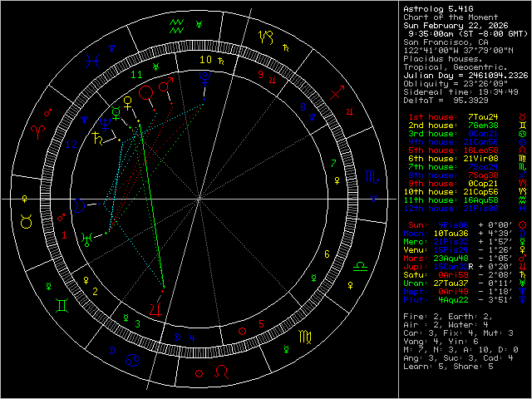532x399 pixels.
Task: Click the '12th house: 21Pis08' row text
Action: (451, 209)
